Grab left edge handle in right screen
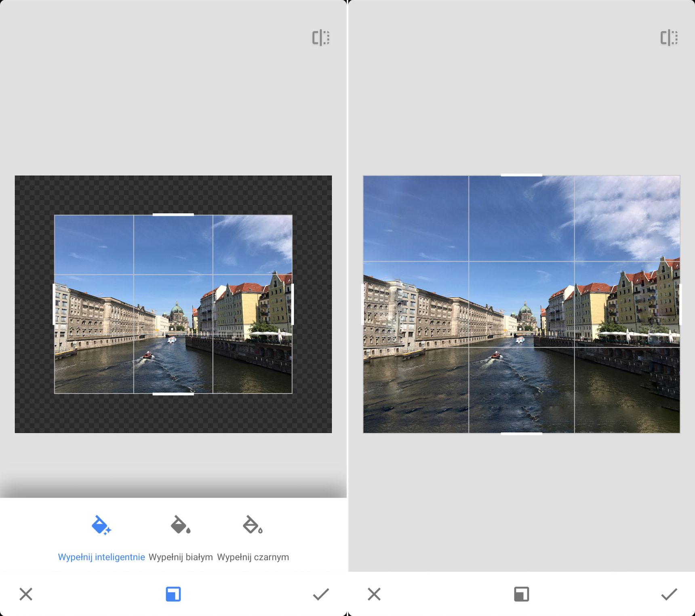The height and width of the screenshot is (616, 695). (362, 304)
